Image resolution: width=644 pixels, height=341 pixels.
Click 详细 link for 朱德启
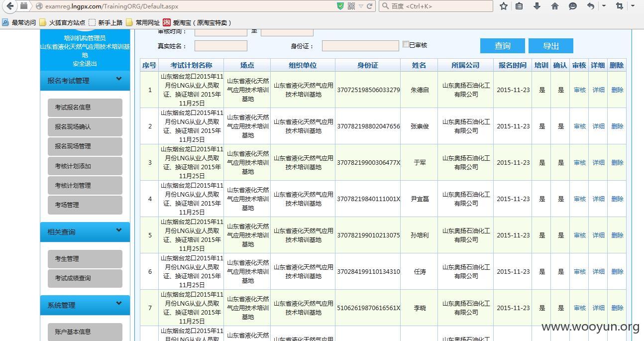(598, 90)
